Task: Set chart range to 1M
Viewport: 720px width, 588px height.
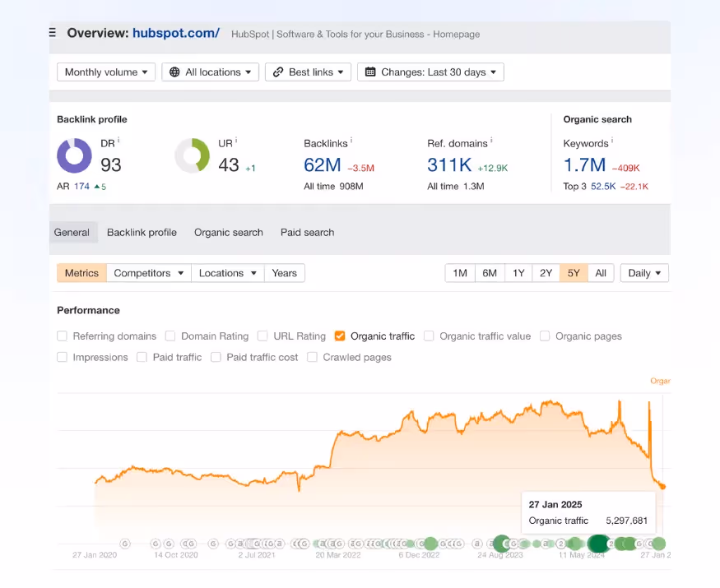Action: [460, 273]
